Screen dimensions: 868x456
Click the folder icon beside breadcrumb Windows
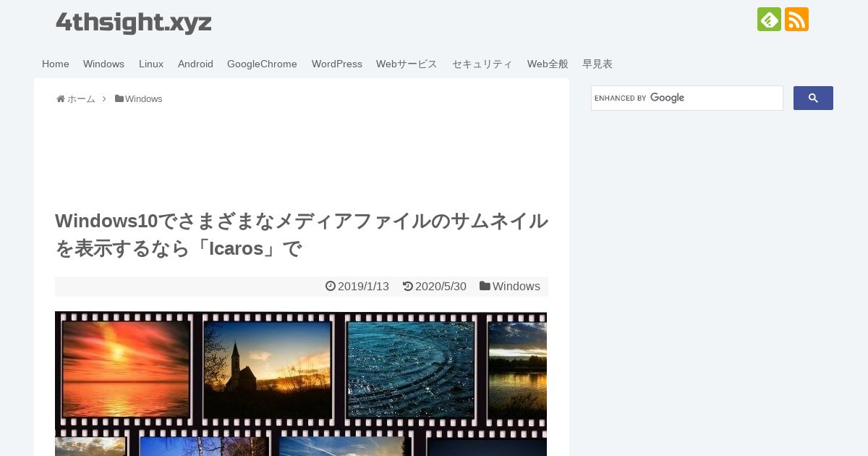119,98
